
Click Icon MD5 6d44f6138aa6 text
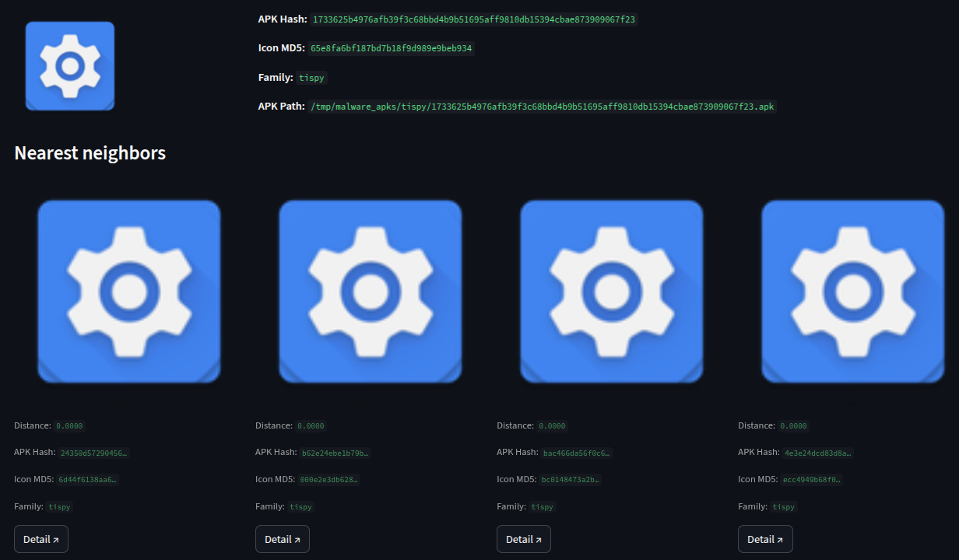click(x=87, y=480)
